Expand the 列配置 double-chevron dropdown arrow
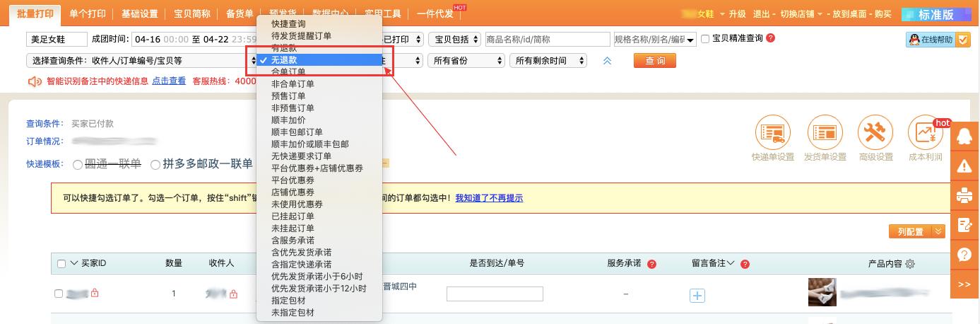 (x=938, y=231)
